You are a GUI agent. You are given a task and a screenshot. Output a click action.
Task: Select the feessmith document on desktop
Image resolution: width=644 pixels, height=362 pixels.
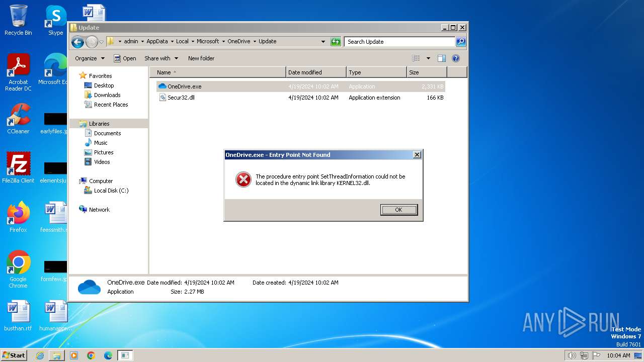[x=54, y=217]
